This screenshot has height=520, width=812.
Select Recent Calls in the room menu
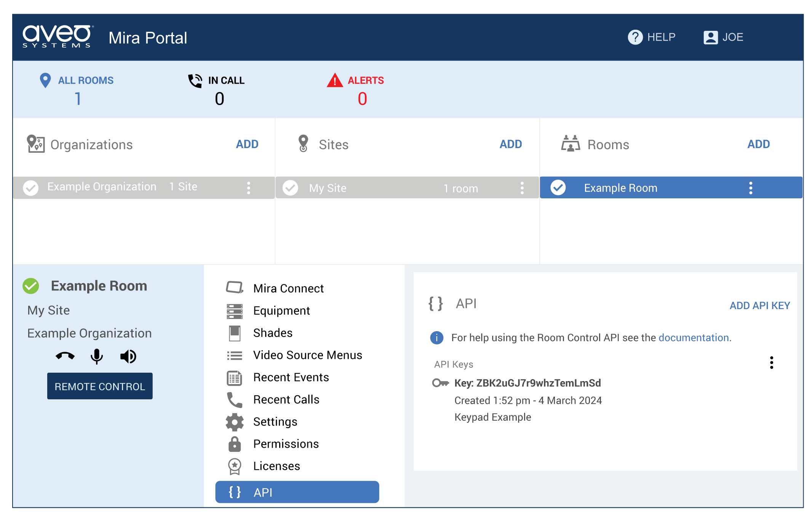point(286,399)
